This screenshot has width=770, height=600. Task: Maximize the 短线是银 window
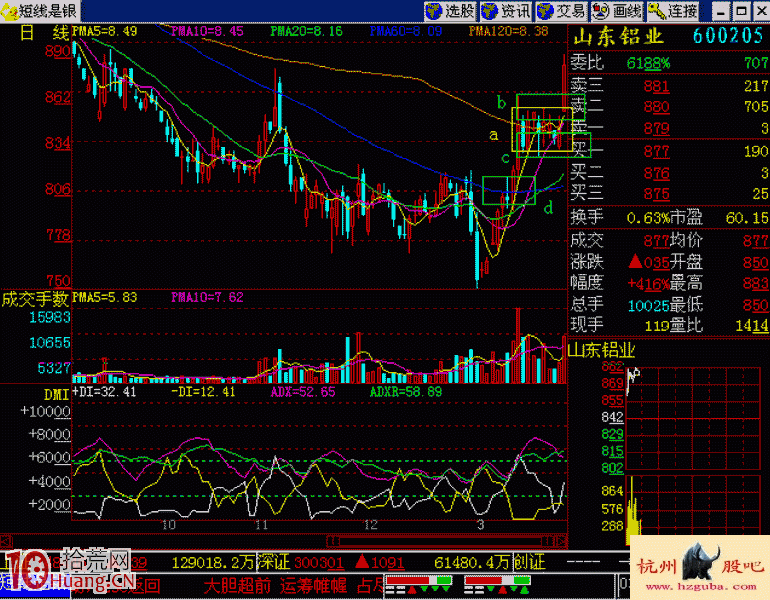pos(741,11)
